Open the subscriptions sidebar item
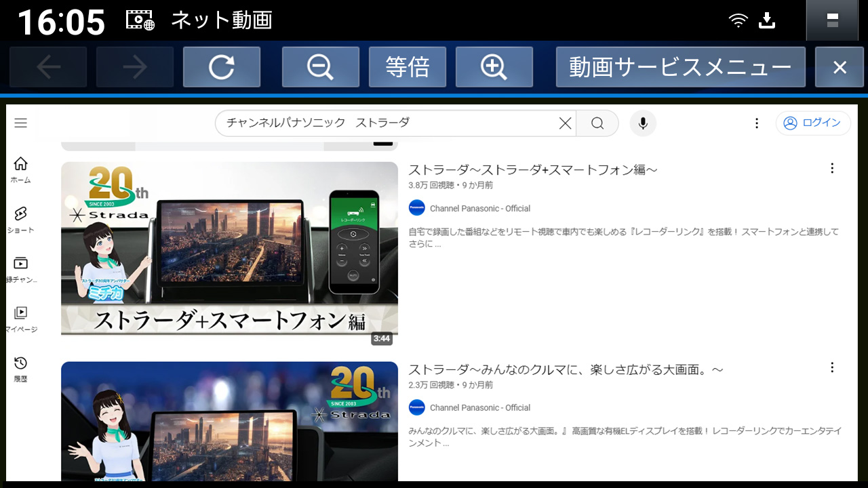The height and width of the screenshot is (488, 868). click(x=21, y=270)
